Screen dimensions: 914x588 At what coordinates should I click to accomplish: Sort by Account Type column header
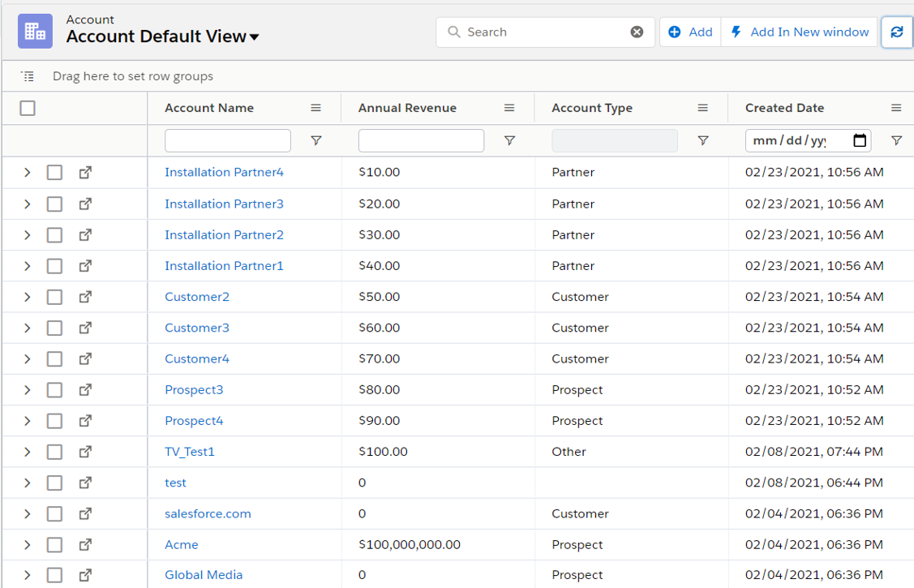[592, 108]
